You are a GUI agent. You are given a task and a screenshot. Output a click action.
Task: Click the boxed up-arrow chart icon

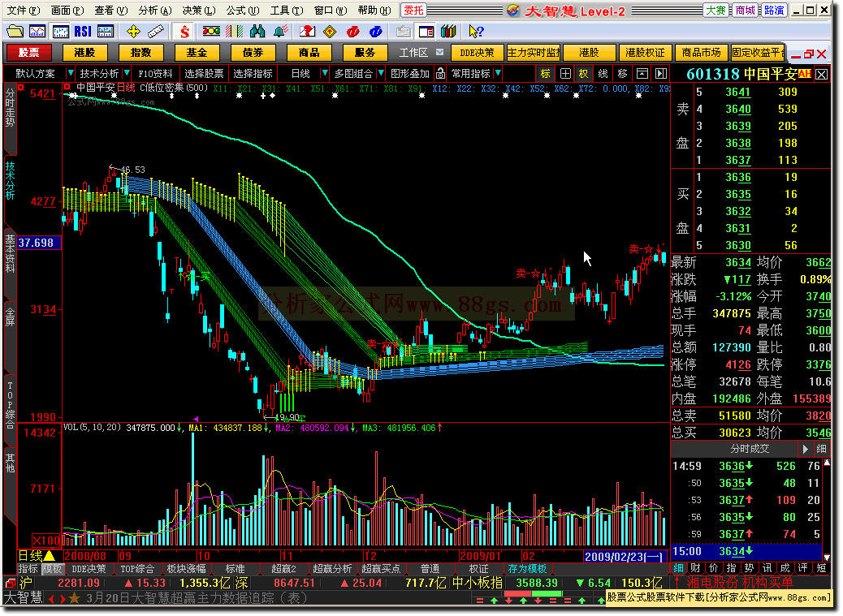[x=642, y=74]
